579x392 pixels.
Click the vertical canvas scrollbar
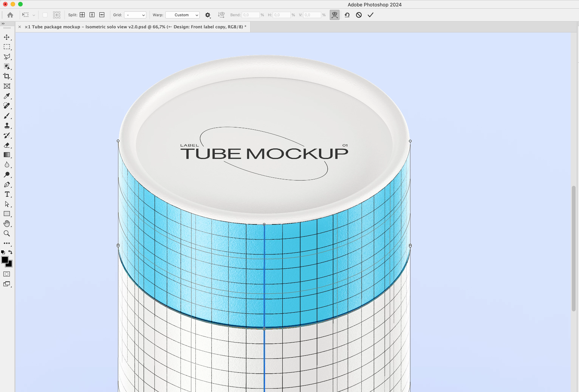(x=574, y=248)
